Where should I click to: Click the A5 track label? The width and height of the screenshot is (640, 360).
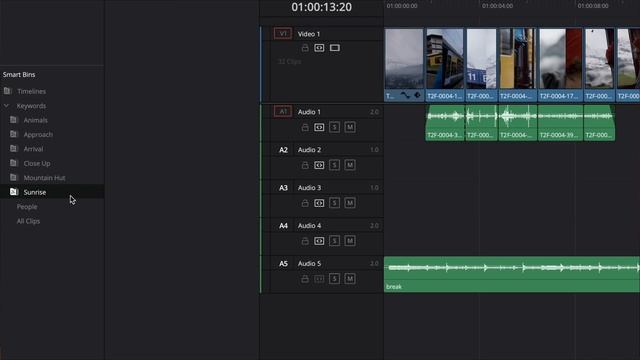click(x=283, y=264)
